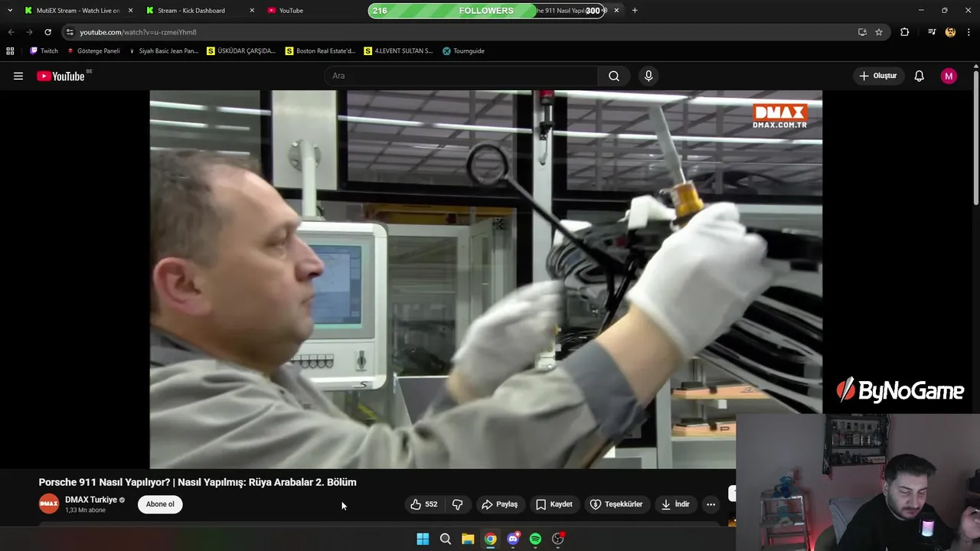Open Discord from taskbar

pos(513,539)
